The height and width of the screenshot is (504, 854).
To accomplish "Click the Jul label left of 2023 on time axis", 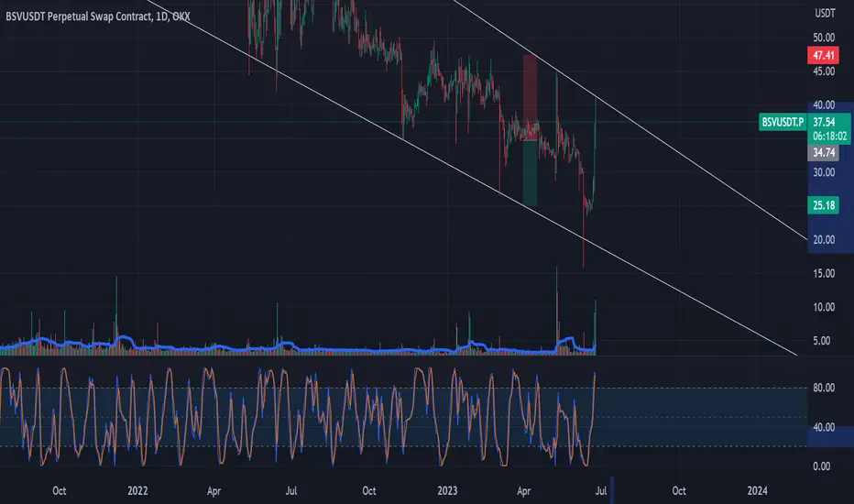I will pos(291,491).
